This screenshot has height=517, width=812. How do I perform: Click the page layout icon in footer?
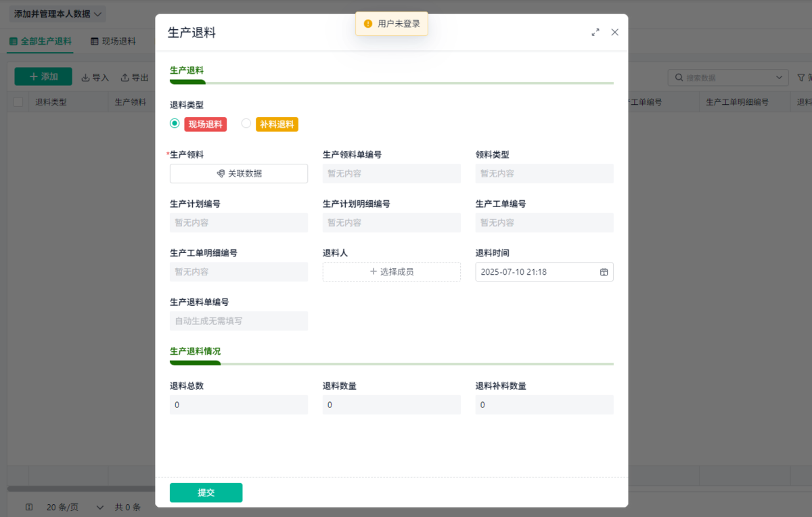click(29, 507)
